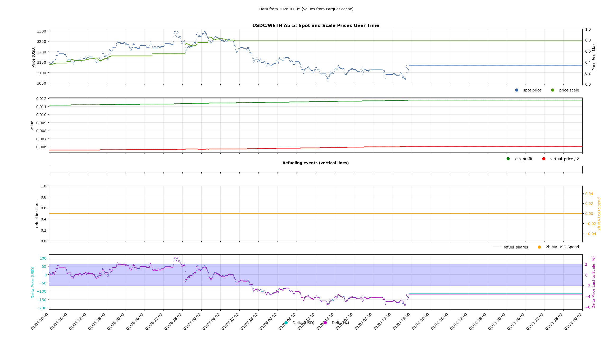Screen dimensions: 613x364
Task: Click the '2h MA USD Spend' orange axis label
Action: pyautogui.click(x=599, y=214)
